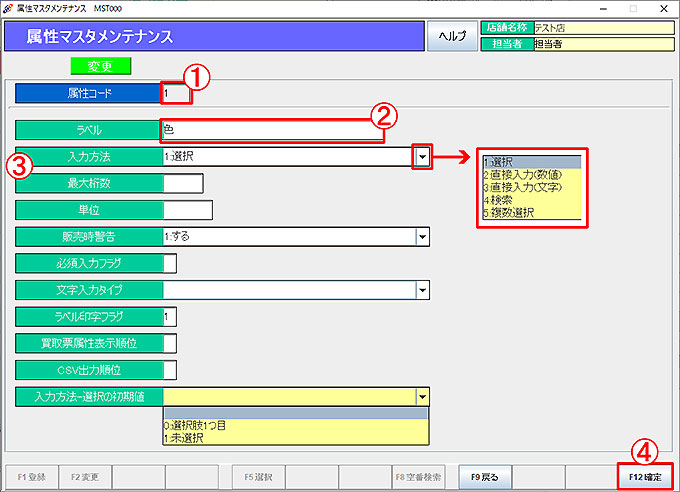
Task: Choose 4:検索 in the list
Action: [x=532, y=200]
